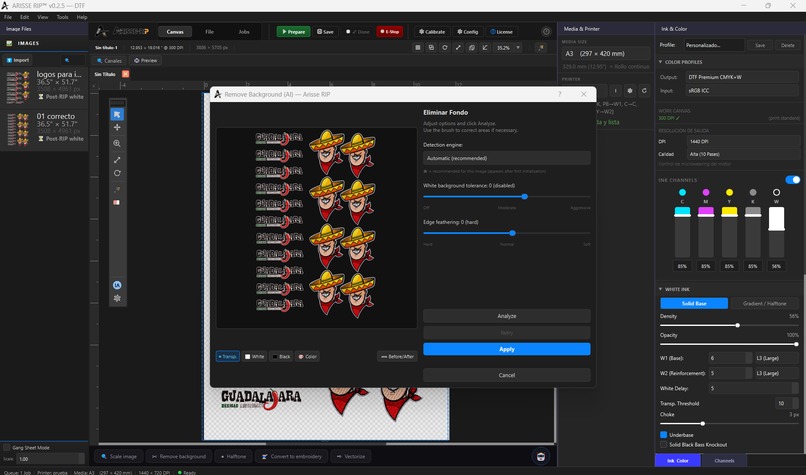
Task: Open the media size A3 dropdown
Action: click(606, 53)
